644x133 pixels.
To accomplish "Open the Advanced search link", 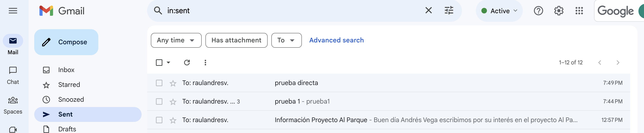I will coord(336,40).
